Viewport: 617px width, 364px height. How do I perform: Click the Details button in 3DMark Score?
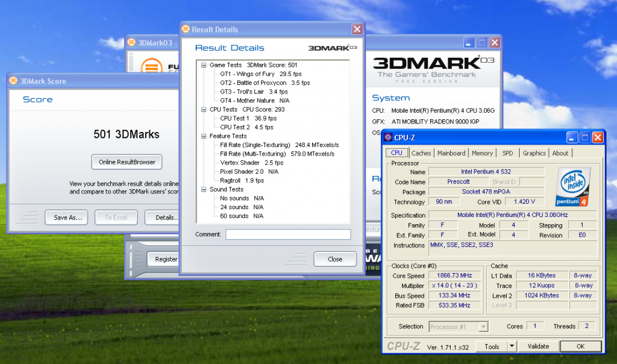(x=162, y=217)
